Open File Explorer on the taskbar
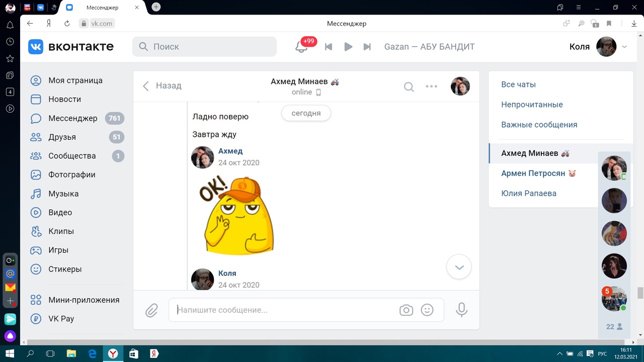 tap(71, 354)
